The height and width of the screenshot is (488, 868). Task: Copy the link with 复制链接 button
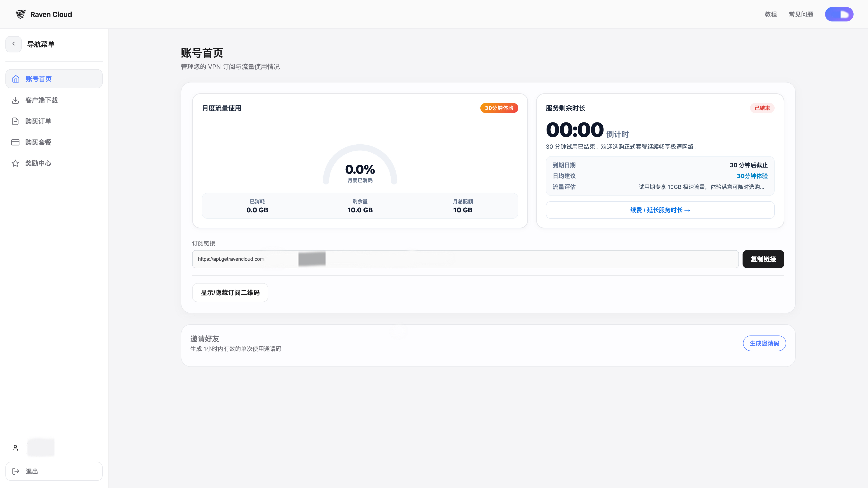point(763,259)
